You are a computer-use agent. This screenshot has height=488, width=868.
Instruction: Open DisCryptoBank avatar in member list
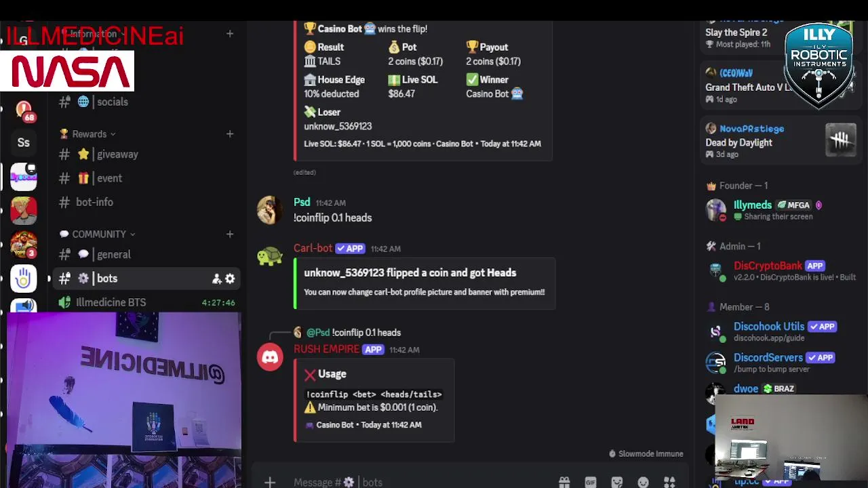coord(715,271)
